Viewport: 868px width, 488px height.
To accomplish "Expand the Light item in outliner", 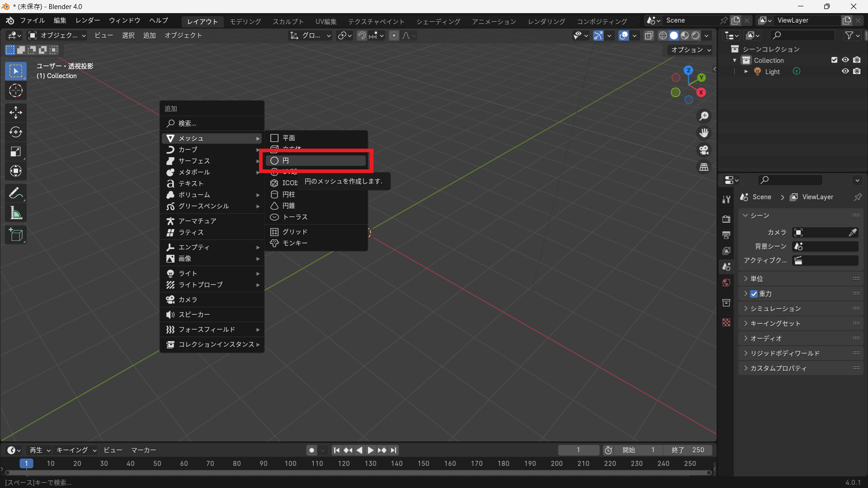I will (746, 71).
